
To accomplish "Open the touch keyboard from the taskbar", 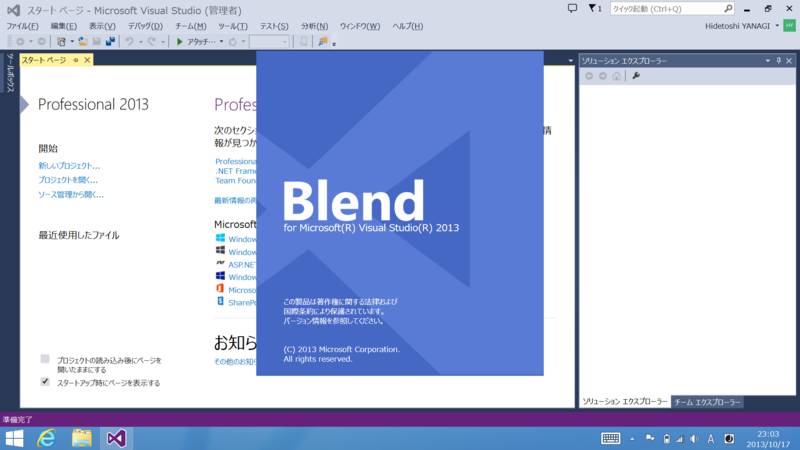I will (610, 438).
